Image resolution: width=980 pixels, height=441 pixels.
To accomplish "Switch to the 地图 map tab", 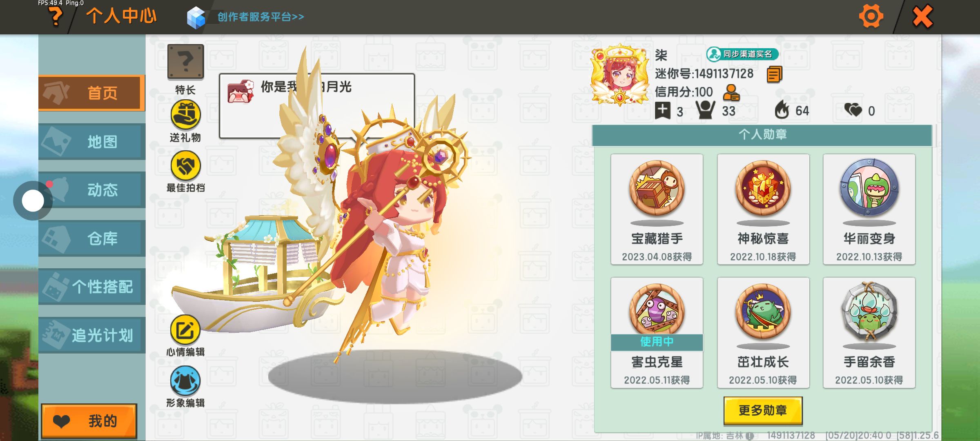I will point(92,142).
